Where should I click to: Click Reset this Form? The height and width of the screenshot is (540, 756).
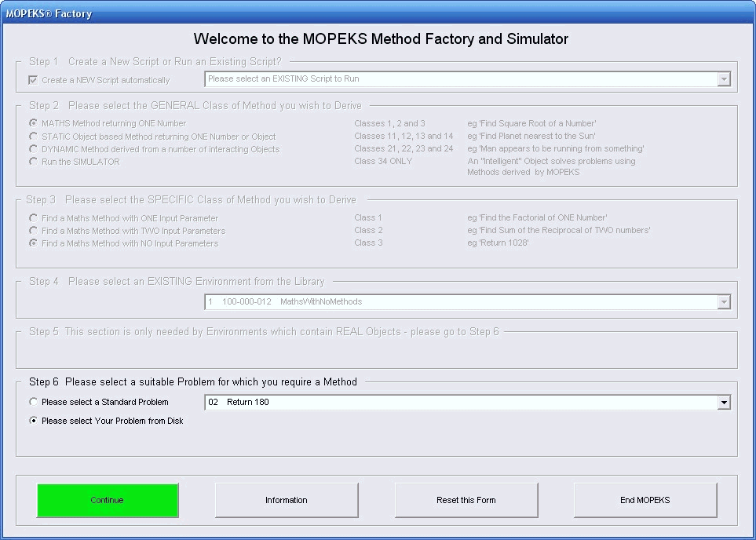pyautogui.click(x=466, y=500)
